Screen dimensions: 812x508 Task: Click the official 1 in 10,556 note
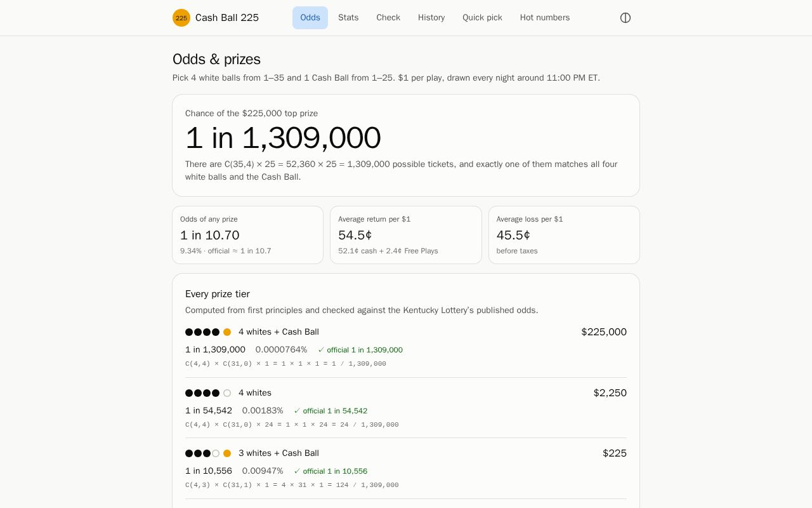pos(331,471)
